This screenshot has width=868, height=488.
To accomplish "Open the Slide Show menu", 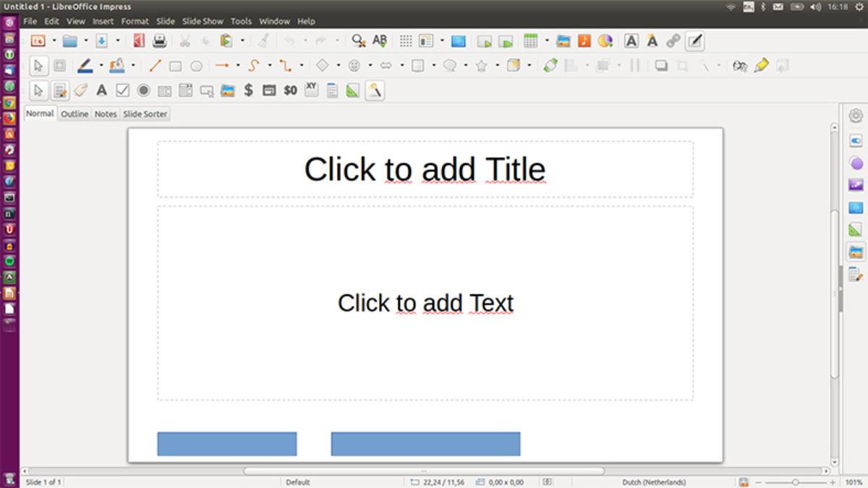I will pyautogui.click(x=203, y=21).
